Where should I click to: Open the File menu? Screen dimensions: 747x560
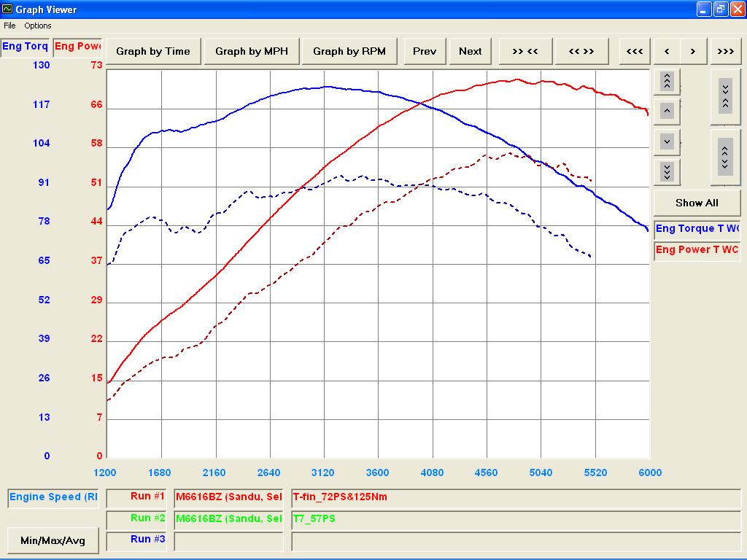click(9, 26)
